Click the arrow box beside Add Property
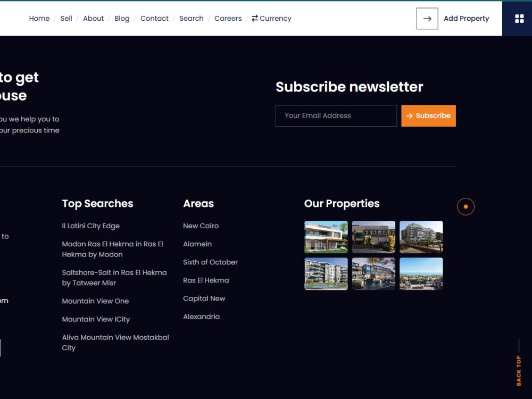Image resolution: width=532 pixels, height=399 pixels. pyautogui.click(x=427, y=19)
